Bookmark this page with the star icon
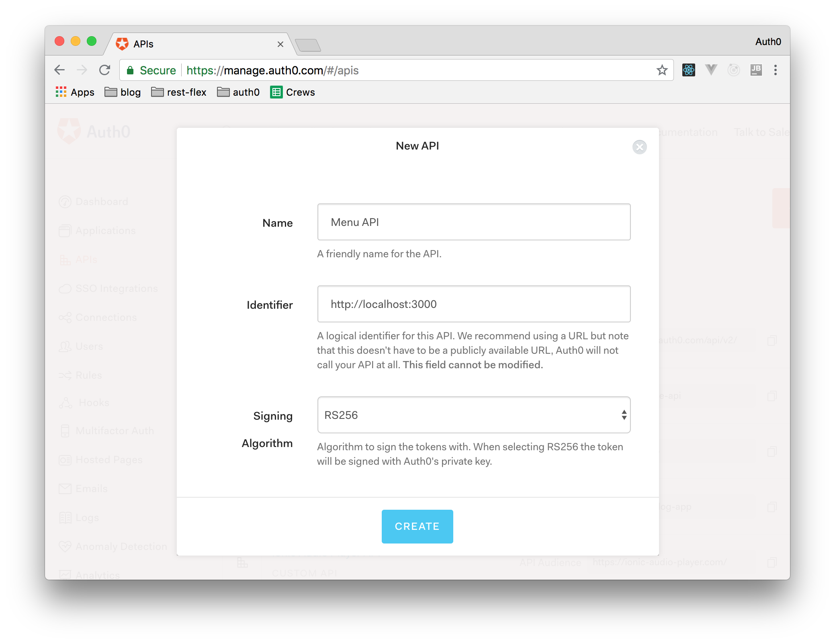Screen dimensions: 835x644 (662, 70)
